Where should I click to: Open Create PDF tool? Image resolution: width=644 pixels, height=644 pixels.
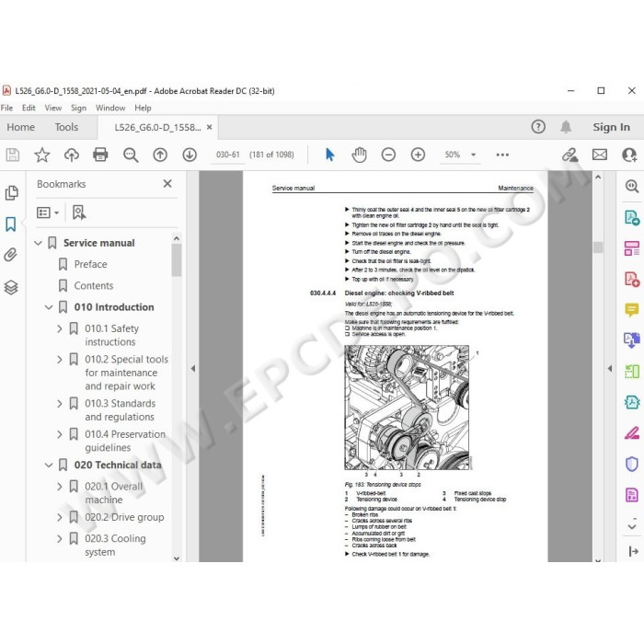click(632, 279)
